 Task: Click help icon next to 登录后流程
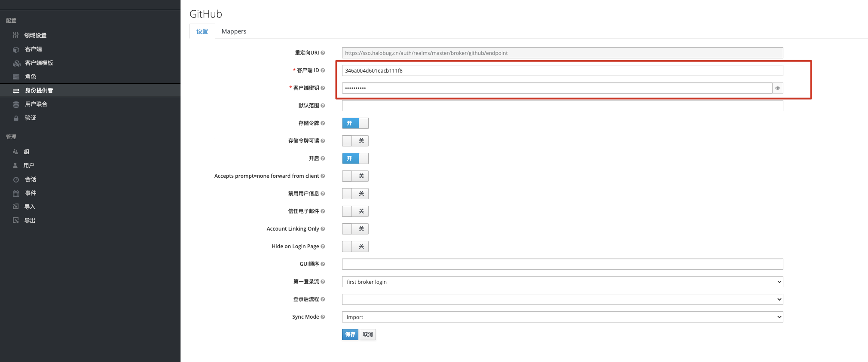(323, 299)
